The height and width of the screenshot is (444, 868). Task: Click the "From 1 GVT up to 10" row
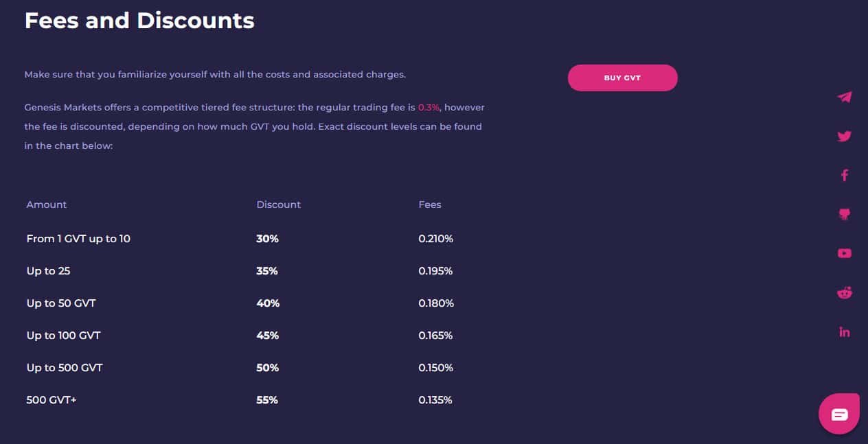pyautogui.click(x=78, y=239)
